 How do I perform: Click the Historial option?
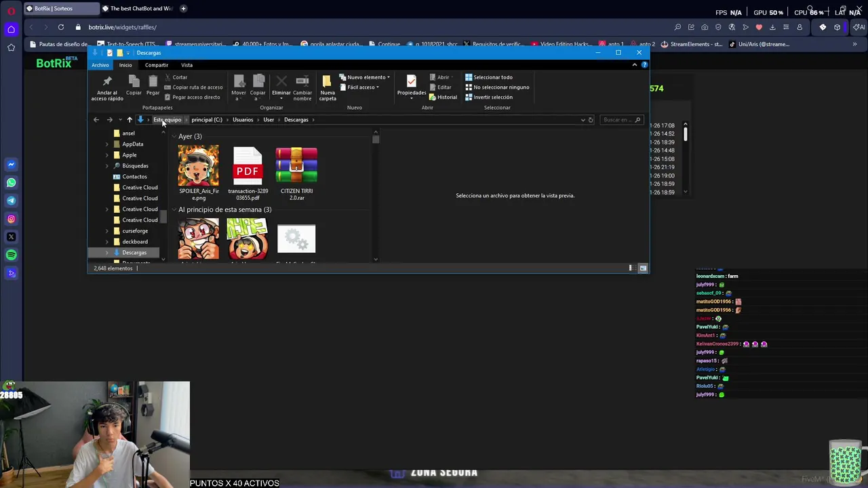coord(443,97)
